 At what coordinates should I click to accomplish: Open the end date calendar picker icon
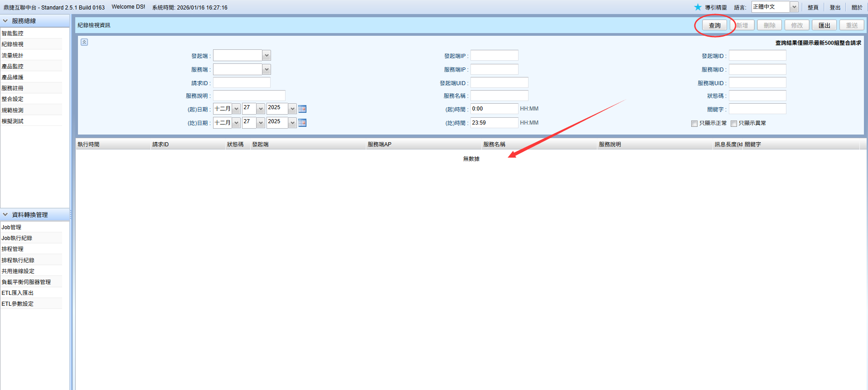click(x=302, y=123)
